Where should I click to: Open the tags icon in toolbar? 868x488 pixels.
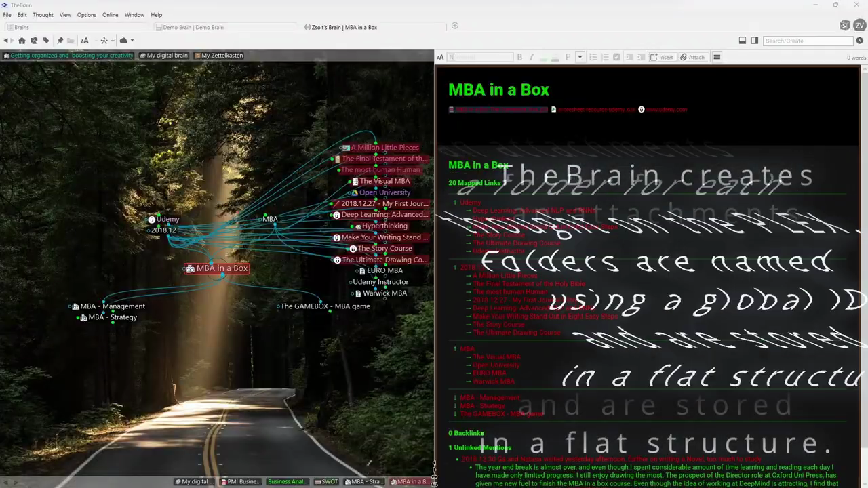46,41
